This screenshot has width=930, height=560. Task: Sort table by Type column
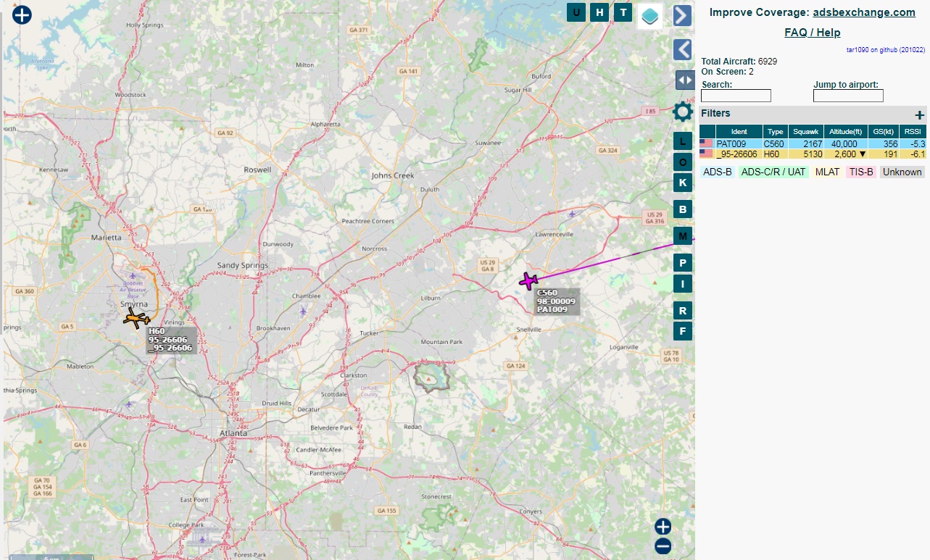(x=776, y=132)
